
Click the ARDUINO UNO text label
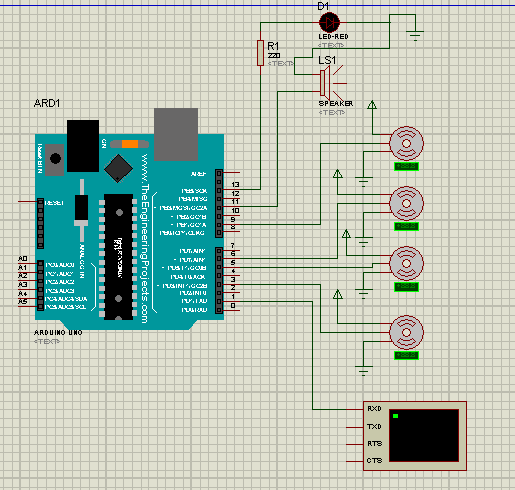click(58, 333)
